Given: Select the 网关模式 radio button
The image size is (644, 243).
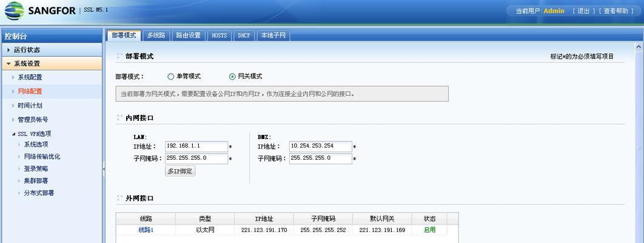Looking at the screenshot, I should coord(232,77).
